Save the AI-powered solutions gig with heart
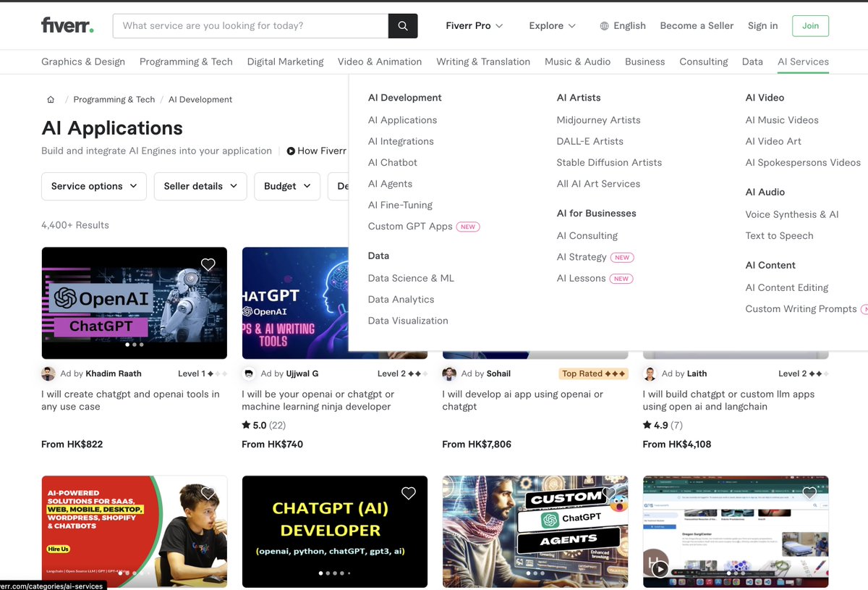 [x=208, y=494]
